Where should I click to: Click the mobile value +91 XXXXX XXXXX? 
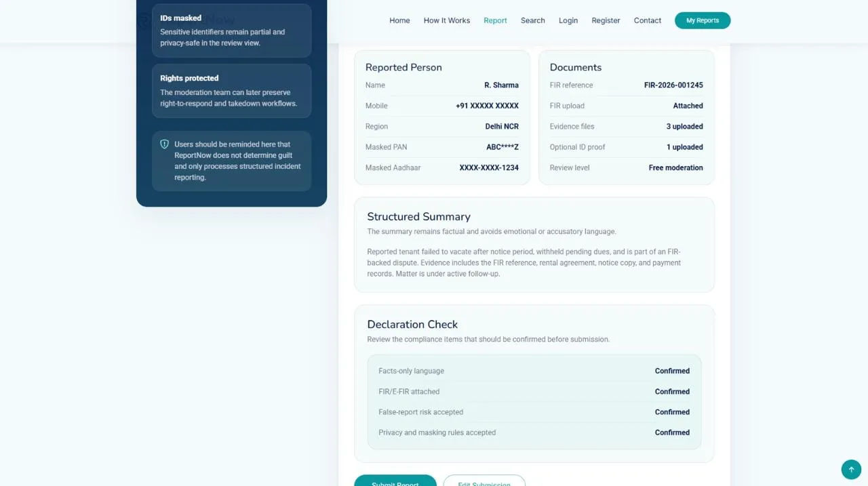(487, 106)
